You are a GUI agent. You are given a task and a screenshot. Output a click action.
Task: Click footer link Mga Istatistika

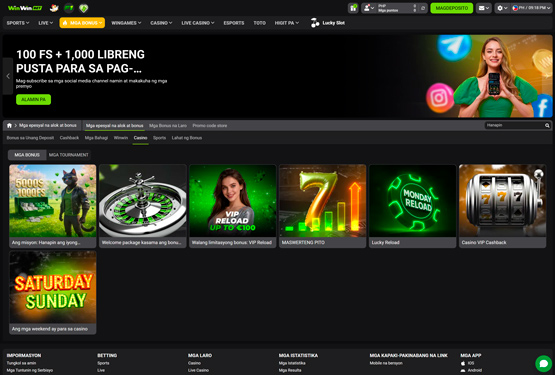292,363
